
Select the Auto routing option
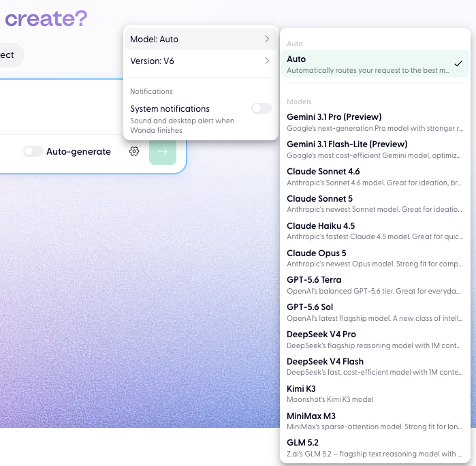pyautogui.click(x=375, y=63)
